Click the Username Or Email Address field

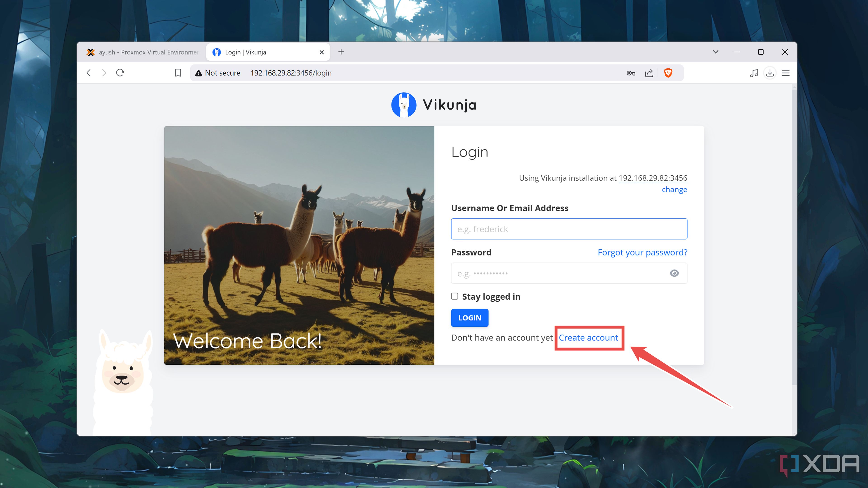point(569,229)
